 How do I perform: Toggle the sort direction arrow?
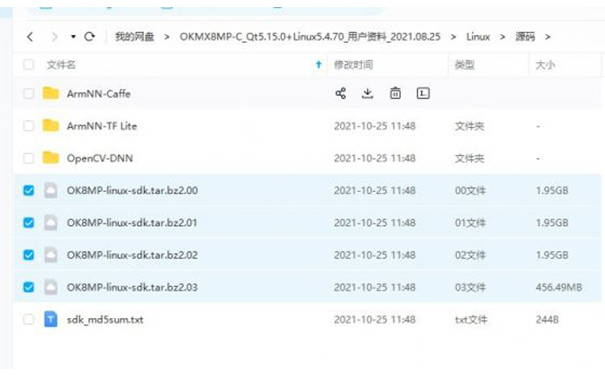click(x=319, y=64)
